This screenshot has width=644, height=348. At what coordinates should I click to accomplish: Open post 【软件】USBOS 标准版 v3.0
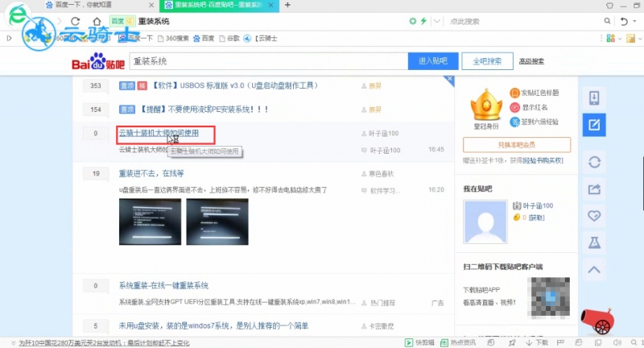click(234, 85)
